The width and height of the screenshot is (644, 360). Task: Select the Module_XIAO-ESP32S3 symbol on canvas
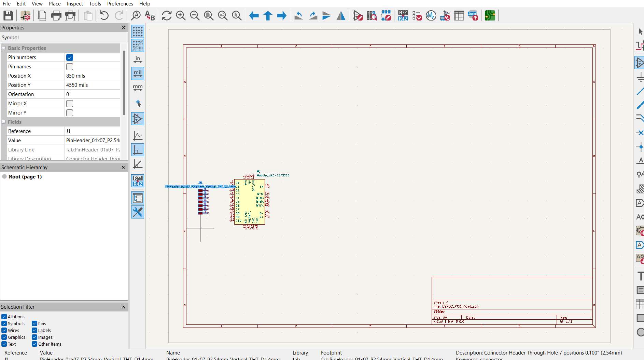[250, 202]
